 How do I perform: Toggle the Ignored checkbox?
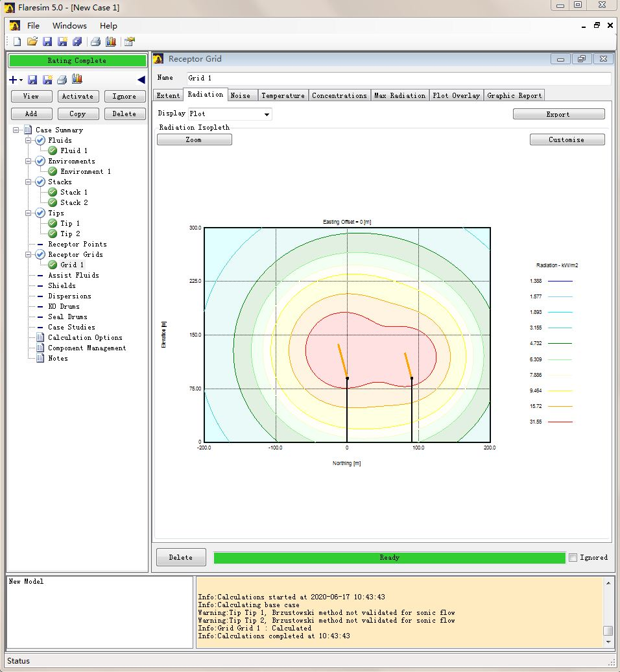[x=573, y=557]
